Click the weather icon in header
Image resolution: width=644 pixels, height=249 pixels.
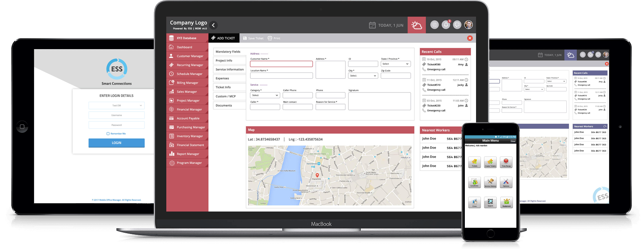pyautogui.click(x=417, y=25)
